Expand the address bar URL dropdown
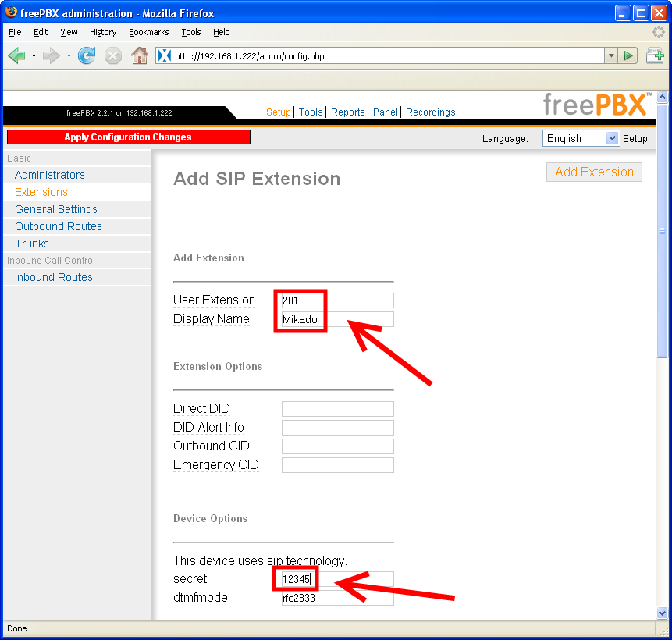Viewport: 672px width, 640px height. pyautogui.click(x=611, y=55)
